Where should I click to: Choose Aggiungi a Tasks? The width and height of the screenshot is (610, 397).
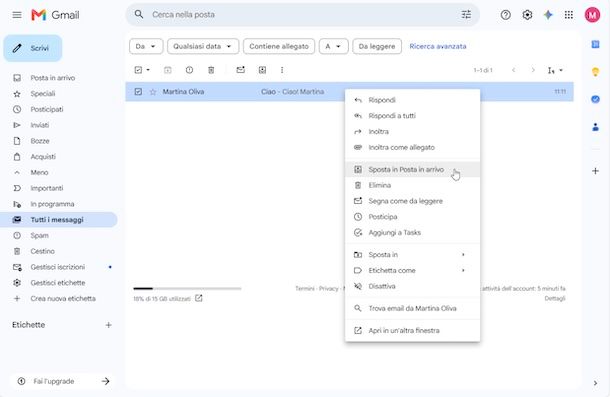[x=412, y=233]
